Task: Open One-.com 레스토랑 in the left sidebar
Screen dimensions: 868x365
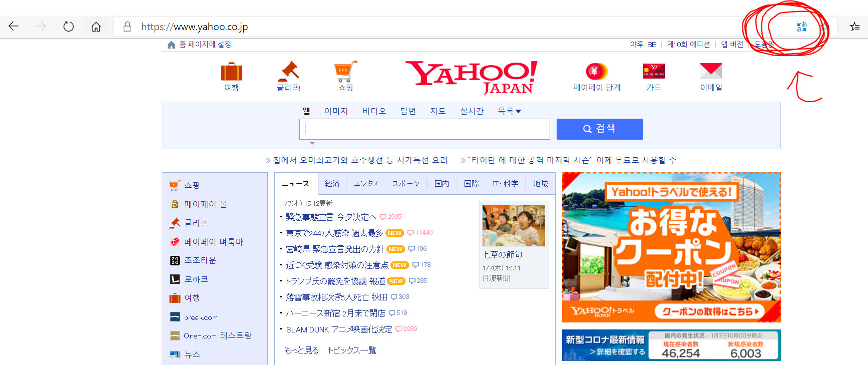Action: [x=218, y=335]
